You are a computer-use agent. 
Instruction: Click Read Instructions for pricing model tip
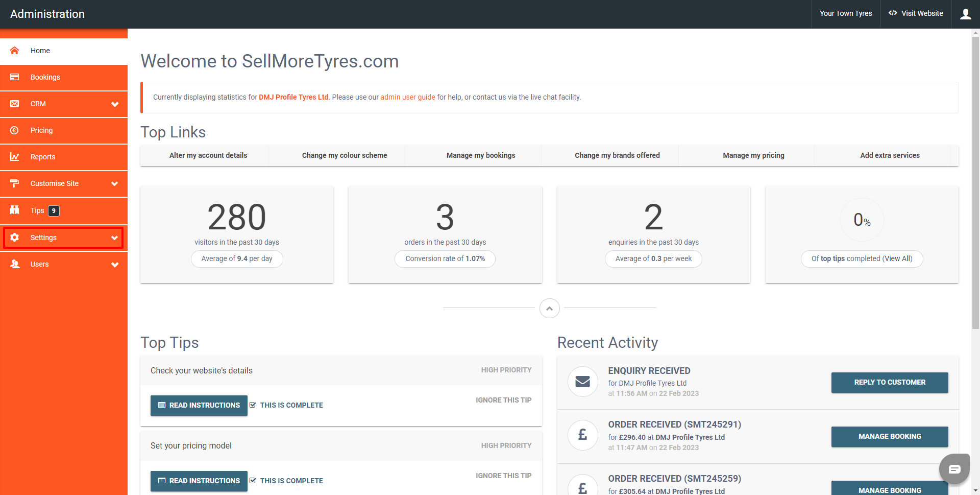coord(199,481)
